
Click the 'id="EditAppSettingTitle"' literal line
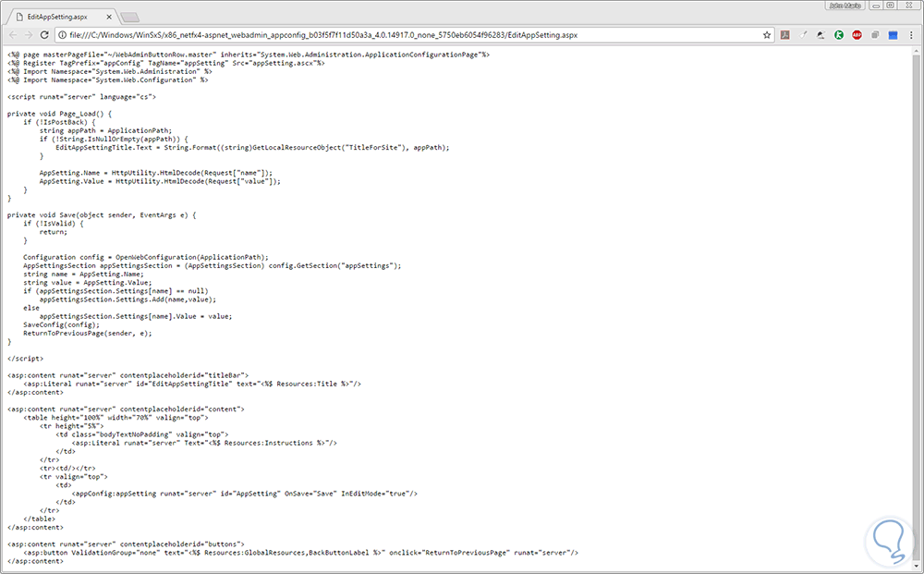click(x=192, y=384)
